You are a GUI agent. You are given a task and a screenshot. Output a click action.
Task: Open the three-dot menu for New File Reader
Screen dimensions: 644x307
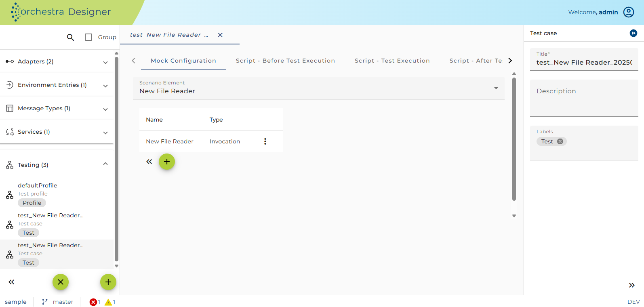click(265, 141)
